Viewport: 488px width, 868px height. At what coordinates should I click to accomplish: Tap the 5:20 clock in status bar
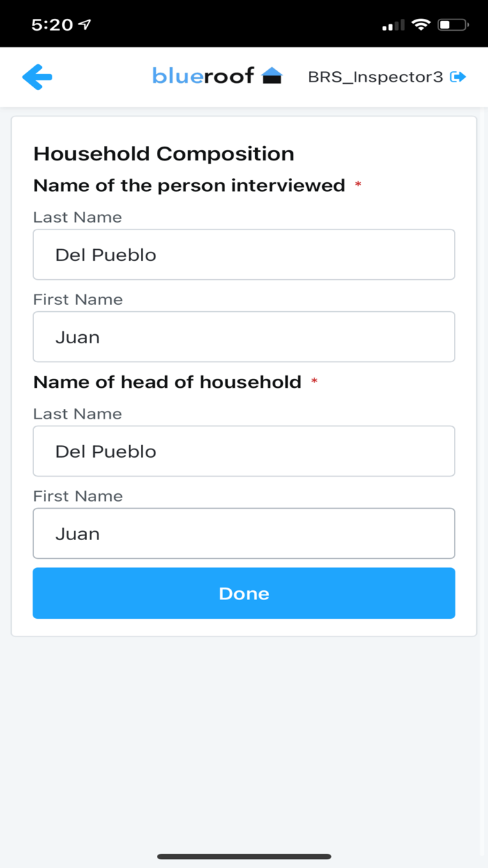52,24
